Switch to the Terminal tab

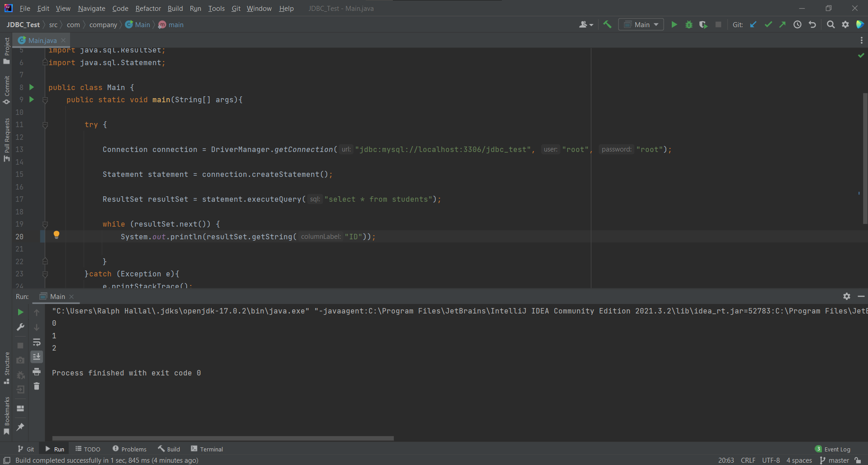[x=211, y=449]
